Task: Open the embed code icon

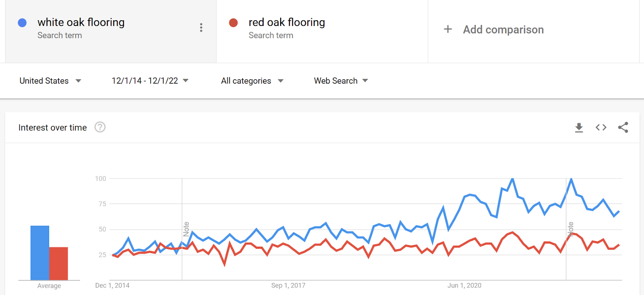Action: [x=601, y=128]
